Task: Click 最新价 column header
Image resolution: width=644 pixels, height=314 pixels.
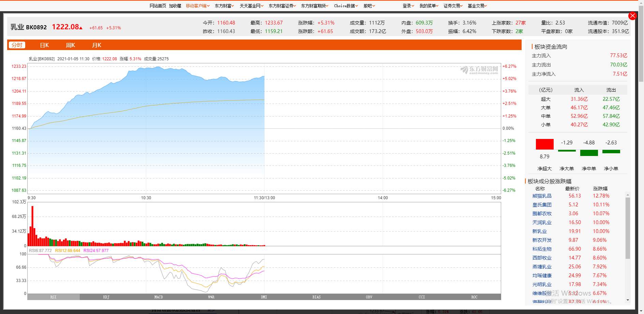Action: point(572,188)
